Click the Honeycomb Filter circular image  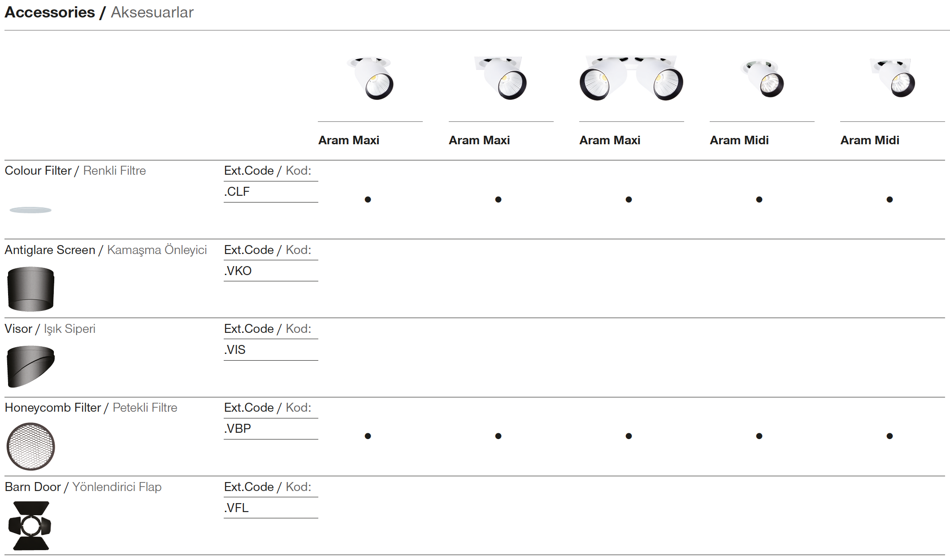[x=30, y=446]
